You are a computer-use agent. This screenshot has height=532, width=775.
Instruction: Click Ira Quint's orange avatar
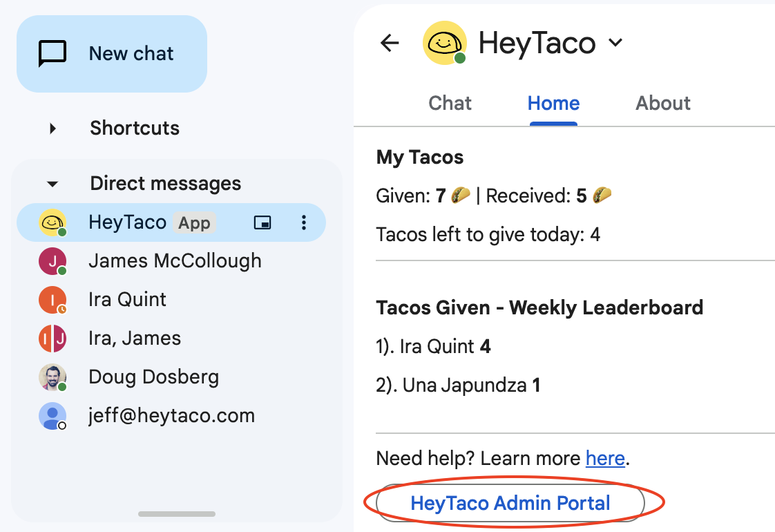52,300
